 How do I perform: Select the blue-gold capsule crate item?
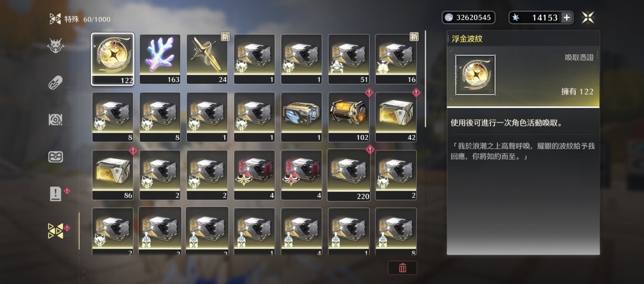click(301, 117)
